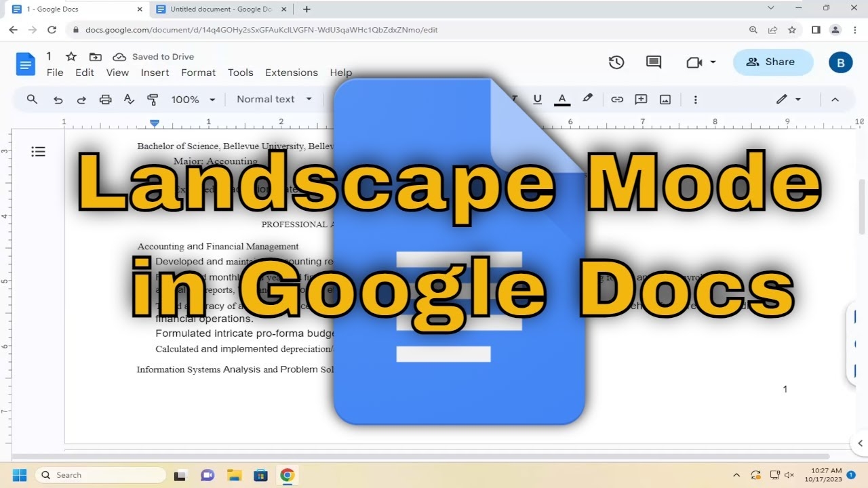The width and height of the screenshot is (868, 488).
Task: Toggle underline formatting
Action: coord(537,99)
